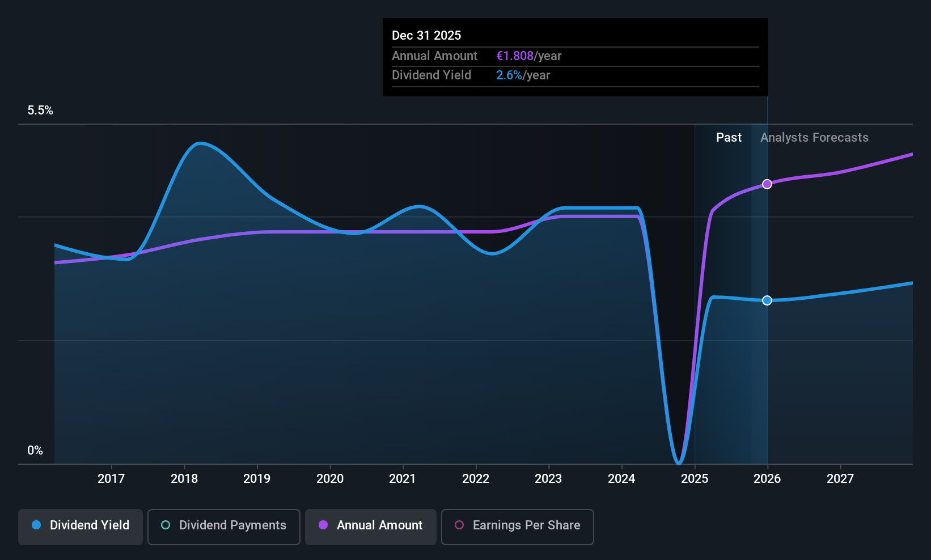Viewport: 931px width, 560px height.
Task: Click the 2018 x-axis year label
Action: pos(184,479)
